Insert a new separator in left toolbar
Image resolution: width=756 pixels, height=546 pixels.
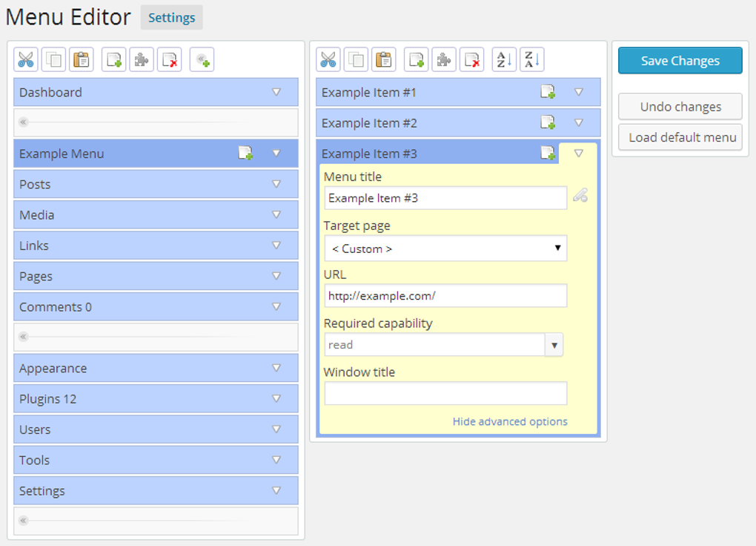202,59
